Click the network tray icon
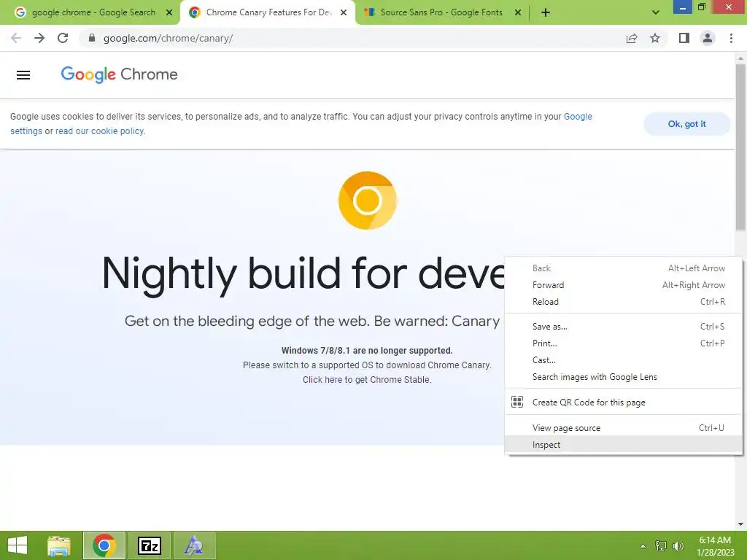Screen dimensions: 747x560 (661, 545)
